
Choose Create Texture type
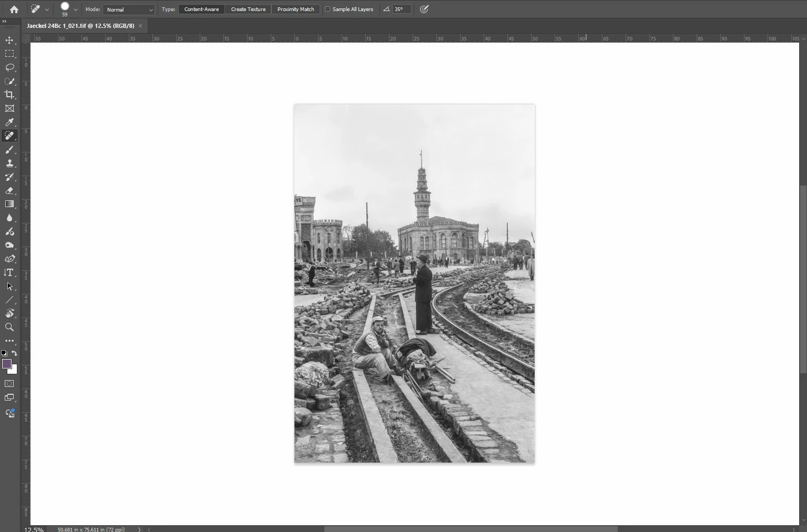(248, 9)
